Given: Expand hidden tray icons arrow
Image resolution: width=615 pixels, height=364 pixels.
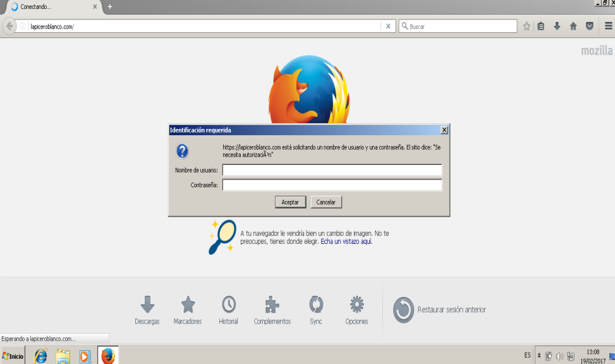Looking at the screenshot, I should (539, 355).
